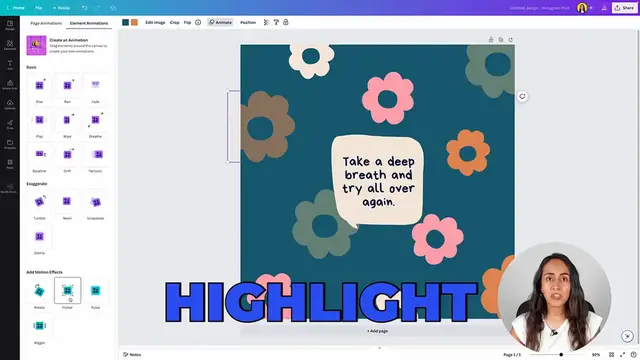Click the lock page icon above canvas
The height and width of the screenshot is (360, 640).
click(491, 40)
